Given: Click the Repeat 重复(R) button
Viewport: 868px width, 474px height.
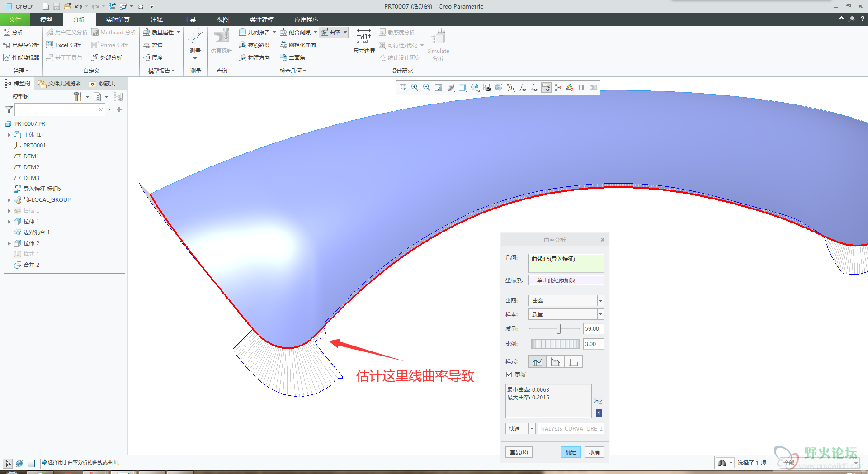Looking at the screenshot, I should pyautogui.click(x=519, y=452).
